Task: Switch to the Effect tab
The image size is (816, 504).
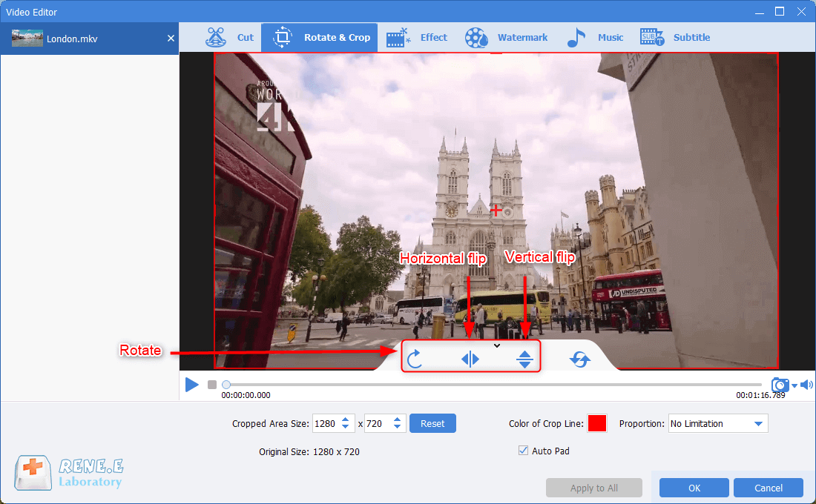Action: pos(416,38)
